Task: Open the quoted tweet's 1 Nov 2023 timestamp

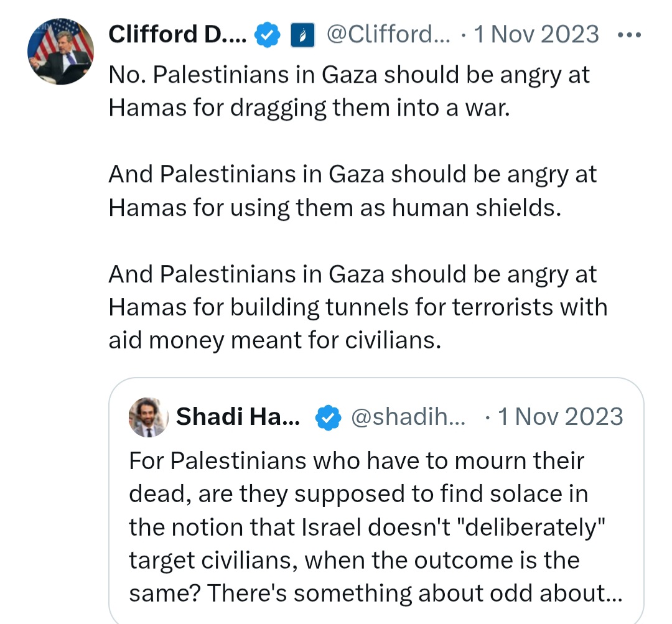Action: (x=560, y=417)
